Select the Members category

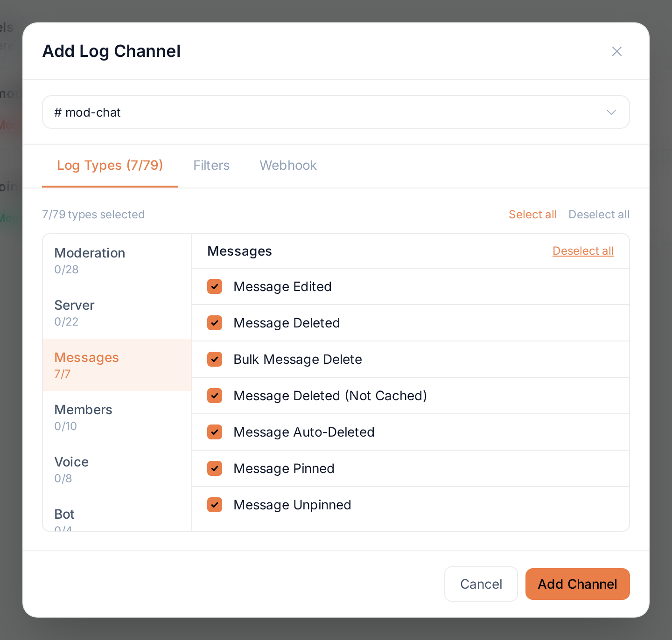[x=117, y=417]
